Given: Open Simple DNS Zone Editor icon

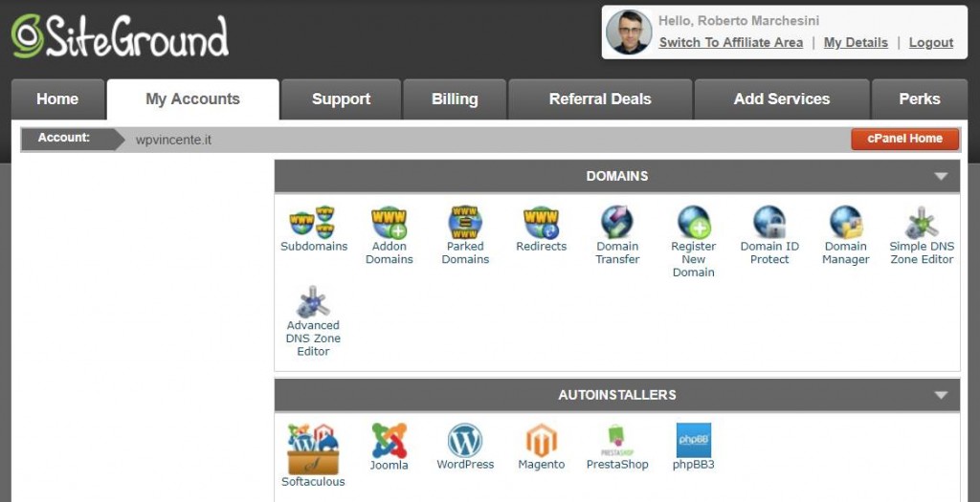Looking at the screenshot, I should (x=922, y=222).
